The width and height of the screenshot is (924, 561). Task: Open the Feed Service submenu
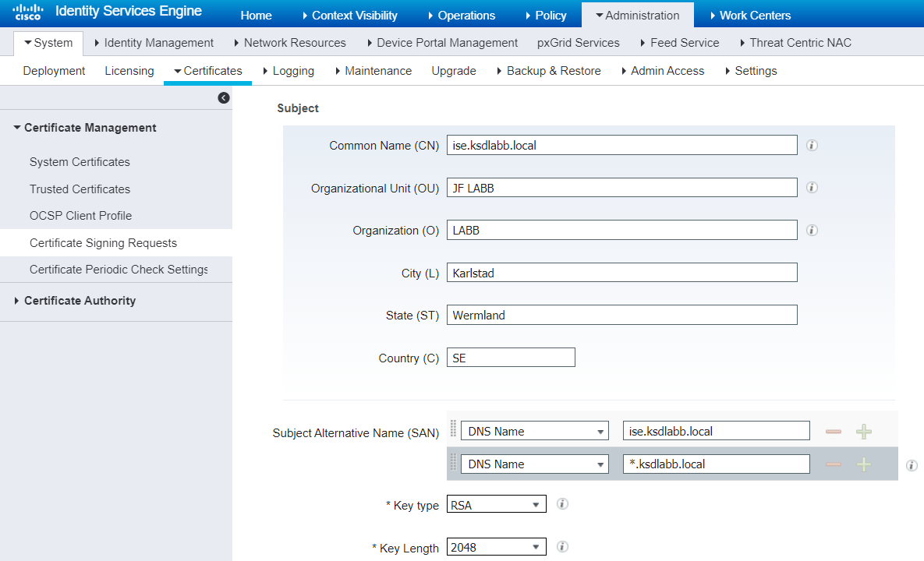[x=679, y=43]
